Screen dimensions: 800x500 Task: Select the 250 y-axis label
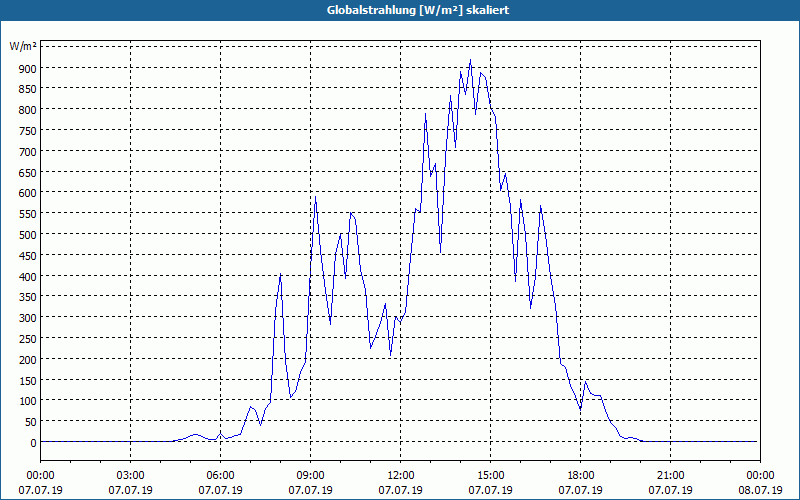tap(28, 339)
